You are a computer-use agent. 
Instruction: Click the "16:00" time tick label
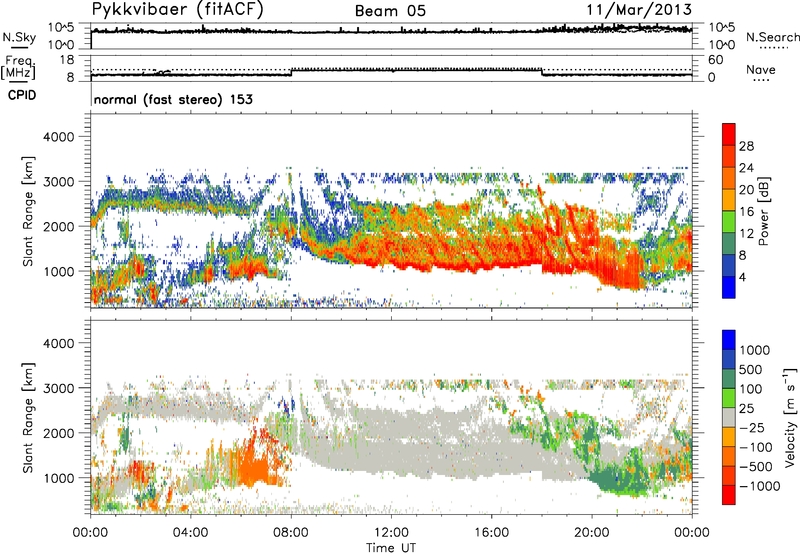tap(491, 533)
